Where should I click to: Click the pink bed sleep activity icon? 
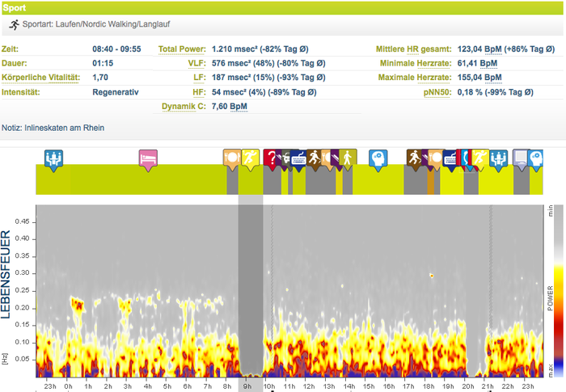[147, 157]
